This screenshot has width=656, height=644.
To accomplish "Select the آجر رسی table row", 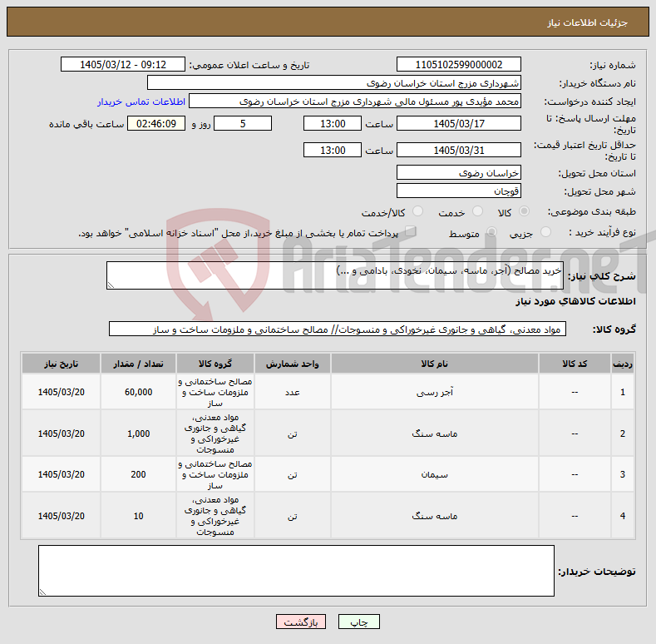I will click(328, 392).
